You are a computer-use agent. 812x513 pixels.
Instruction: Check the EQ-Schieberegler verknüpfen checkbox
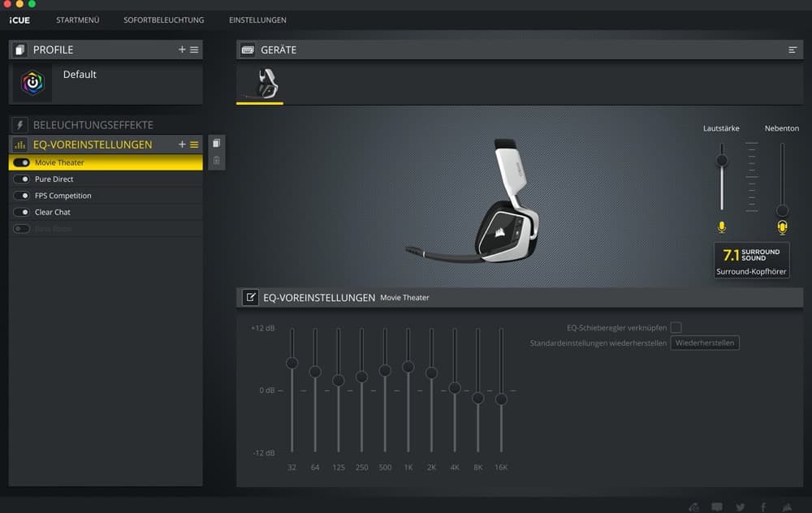(x=676, y=327)
